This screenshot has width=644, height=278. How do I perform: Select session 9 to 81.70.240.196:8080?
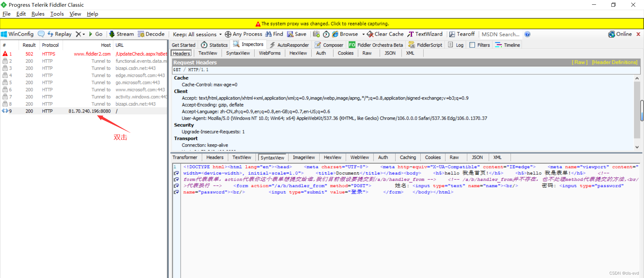[84, 111]
